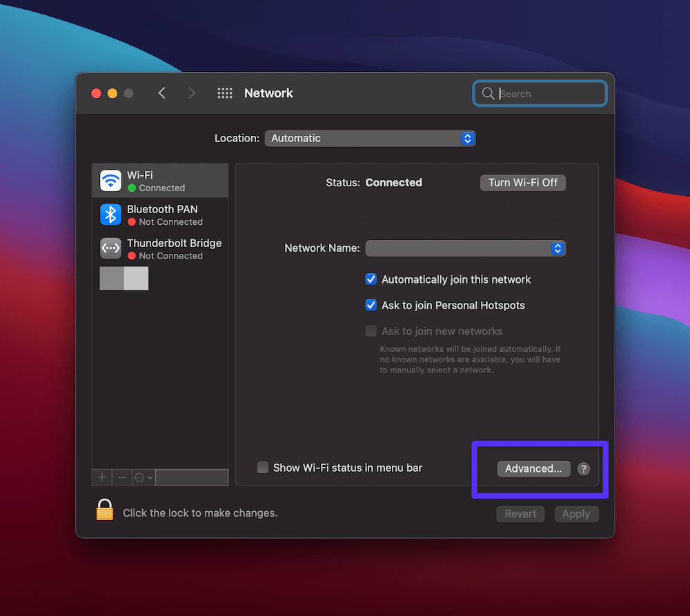This screenshot has height=616, width=690.
Task: Select the Bluetooth PAN service
Action: (x=159, y=215)
